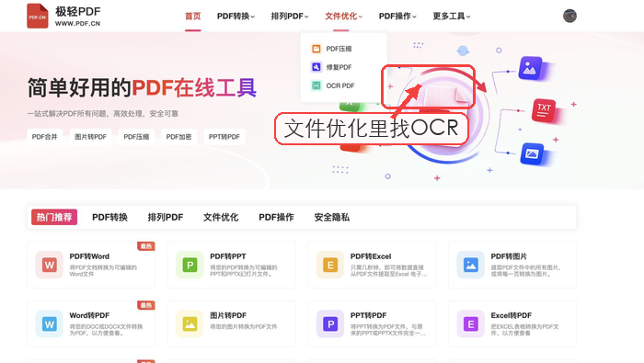644x363 pixels.
Task: Switch to the 文件优化 category tab
Action: click(x=221, y=217)
